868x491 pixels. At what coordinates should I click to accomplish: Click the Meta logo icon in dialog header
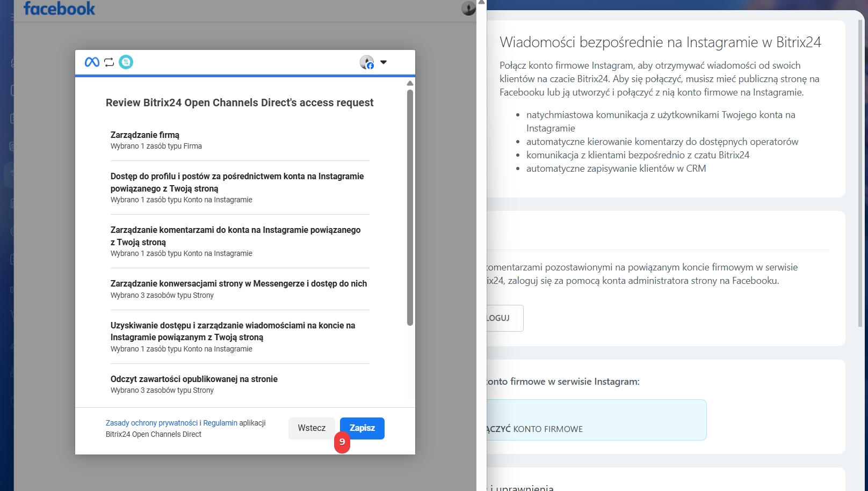coord(92,62)
